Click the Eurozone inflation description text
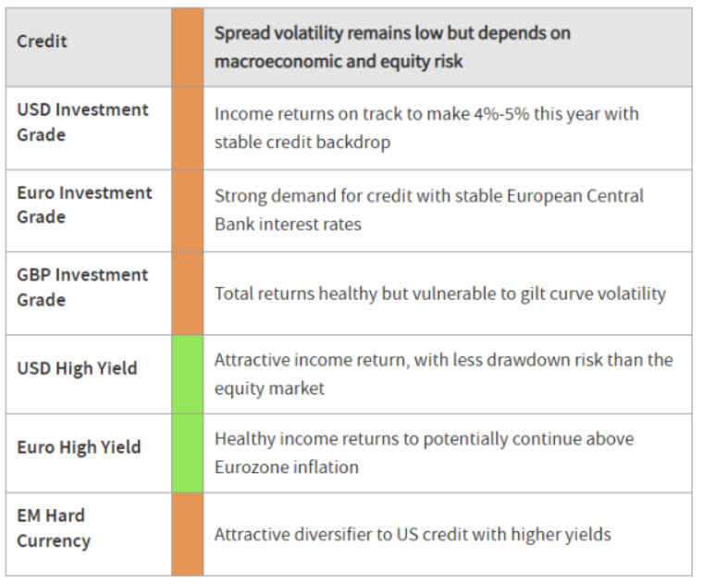 click(424, 453)
